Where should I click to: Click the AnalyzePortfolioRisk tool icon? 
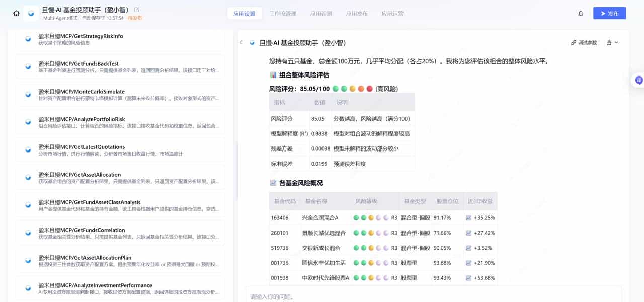28,122
